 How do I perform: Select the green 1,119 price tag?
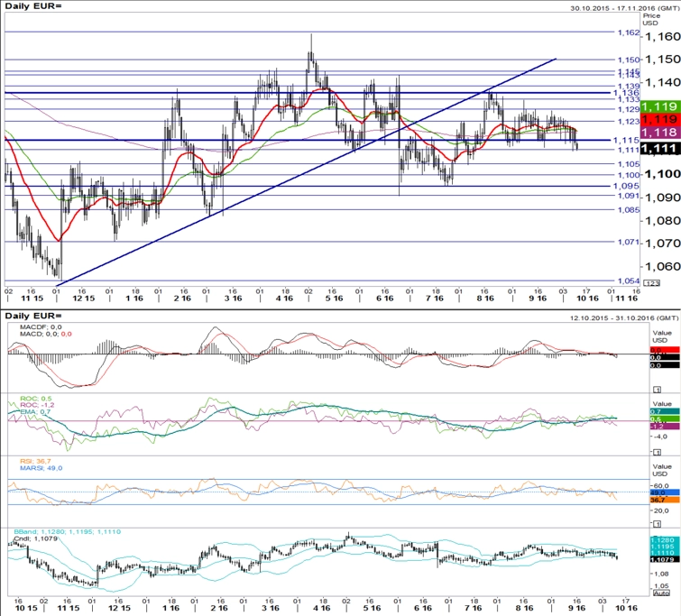(x=659, y=106)
